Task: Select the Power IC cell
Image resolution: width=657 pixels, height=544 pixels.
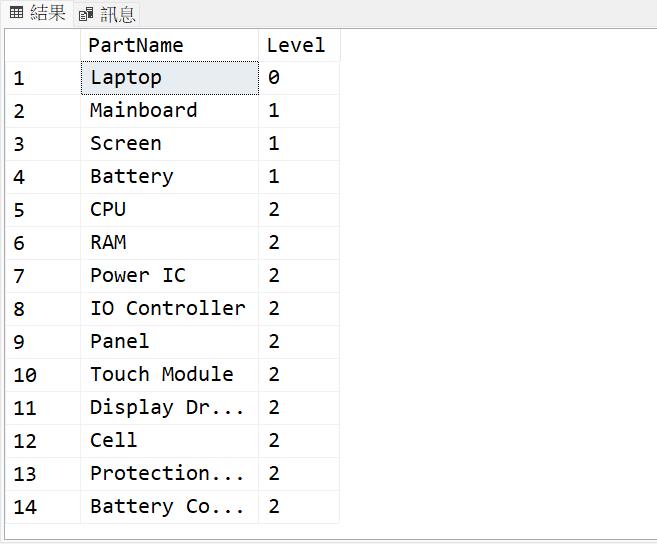Action: 169,276
